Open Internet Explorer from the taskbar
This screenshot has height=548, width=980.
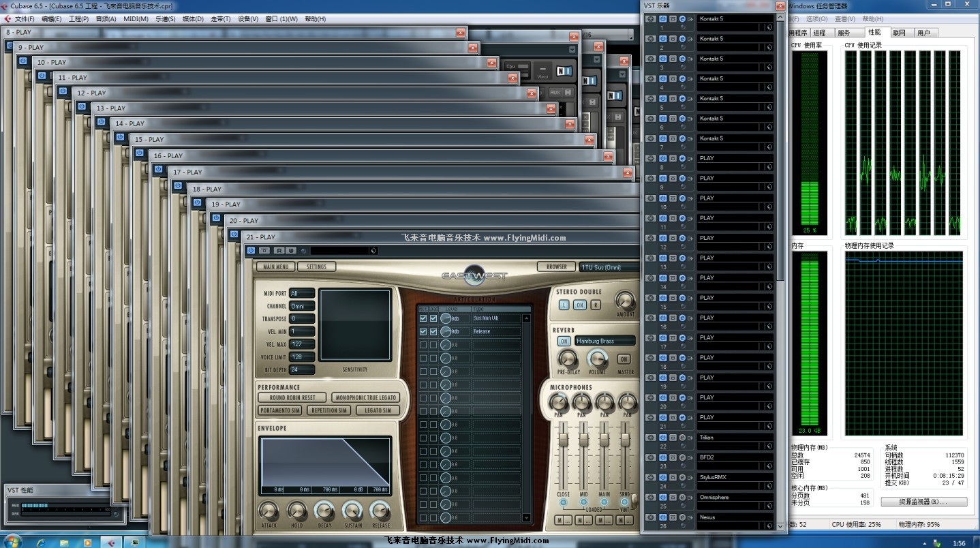pyautogui.click(x=42, y=542)
